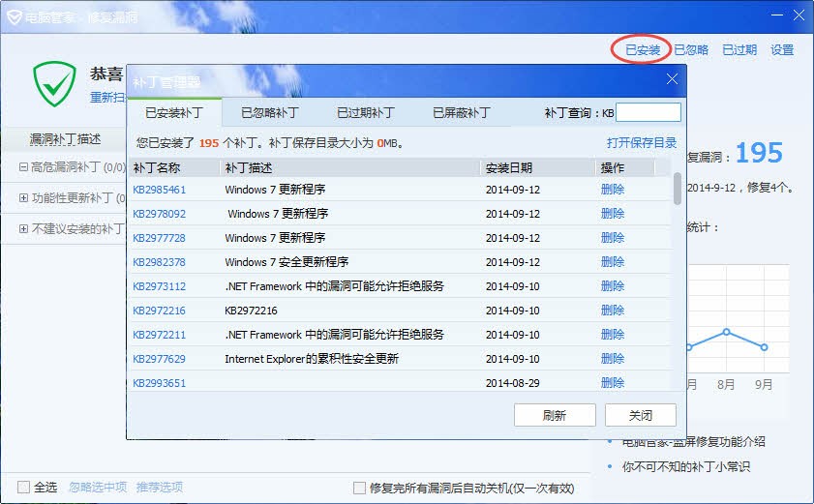Close the patch manager dialog with X
The image size is (814, 504).
pyautogui.click(x=672, y=79)
